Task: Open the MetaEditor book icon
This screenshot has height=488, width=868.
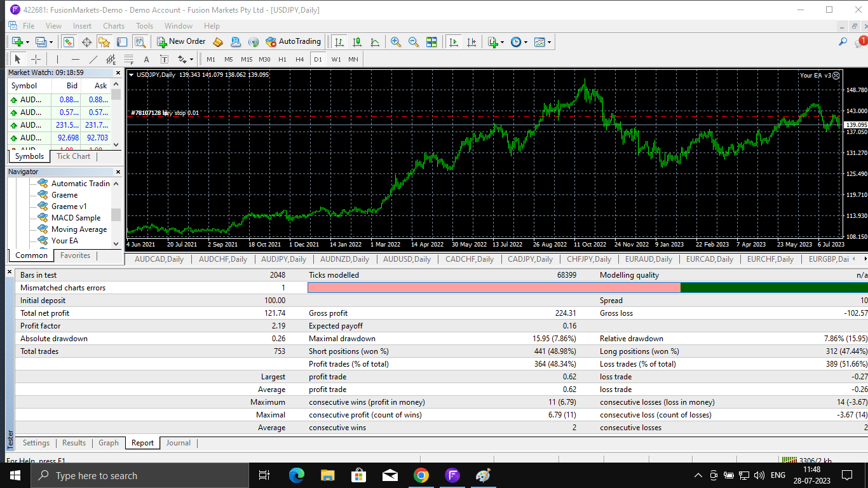Action: 218,42
